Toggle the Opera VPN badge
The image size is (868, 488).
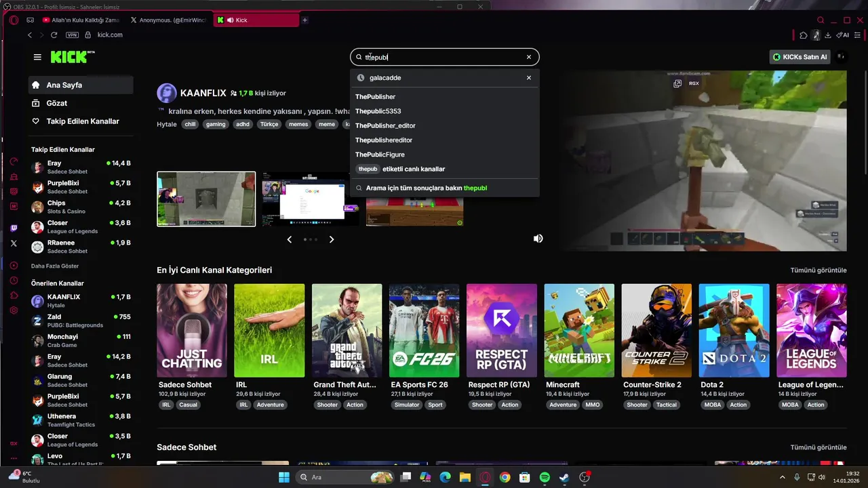click(72, 35)
